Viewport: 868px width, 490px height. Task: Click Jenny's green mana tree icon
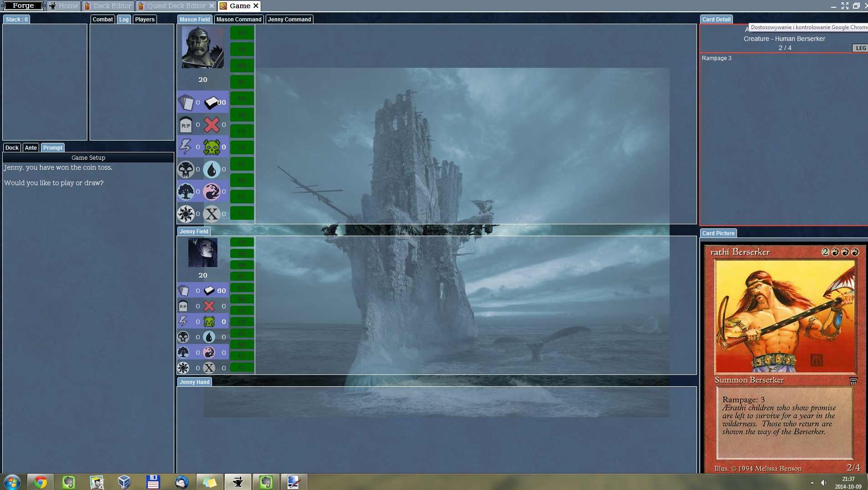184,352
